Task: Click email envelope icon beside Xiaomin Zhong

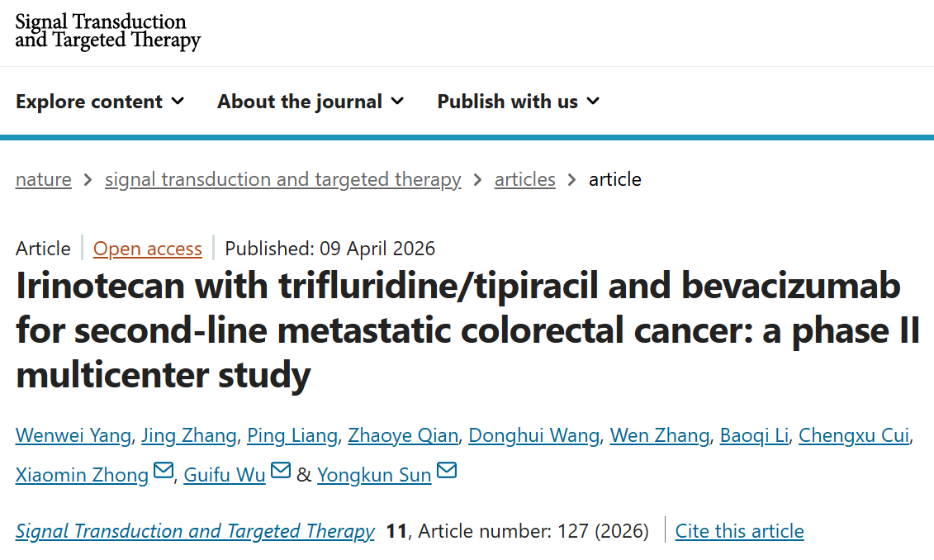Action: [x=164, y=472]
